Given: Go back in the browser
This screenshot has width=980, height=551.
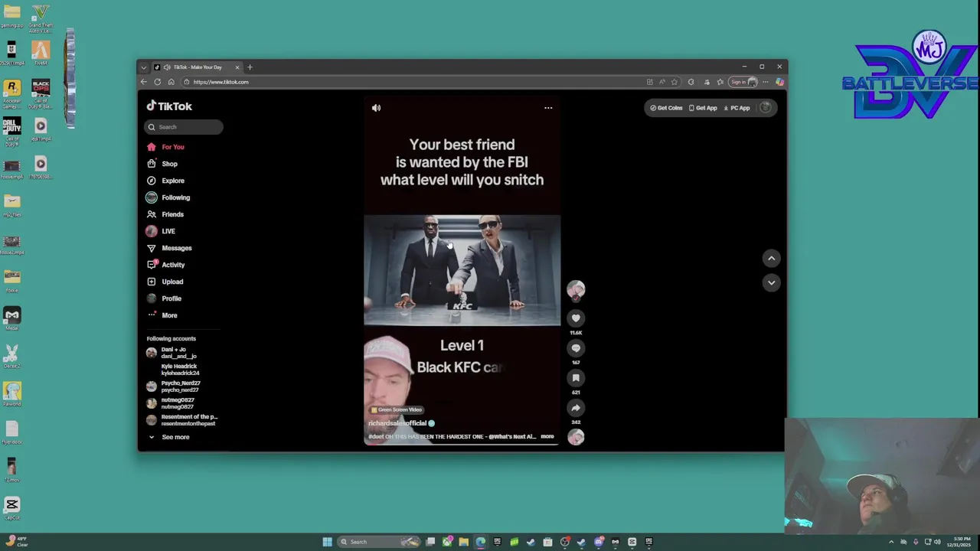Looking at the screenshot, I should (x=143, y=82).
